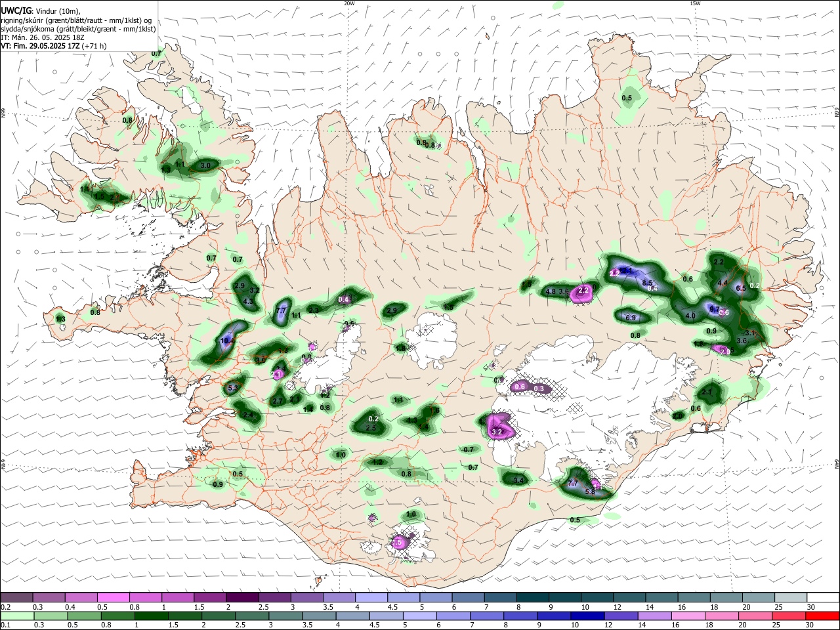Click the pure red 30 legend swatch

[x=822, y=616]
